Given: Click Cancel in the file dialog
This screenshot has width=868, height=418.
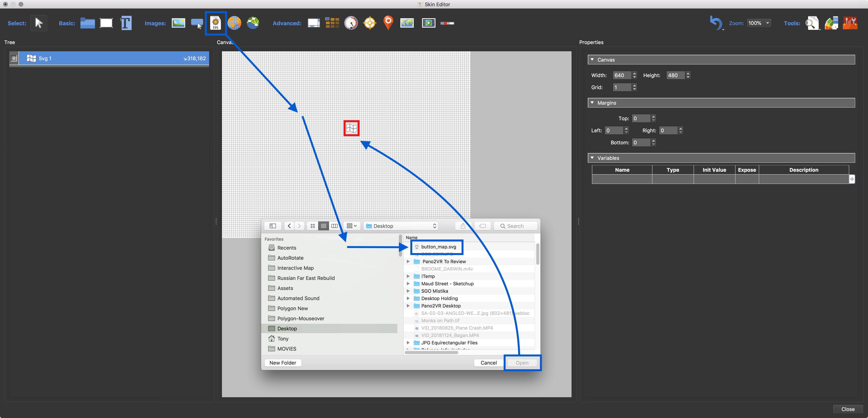Looking at the screenshot, I should [x=489, y=363].
